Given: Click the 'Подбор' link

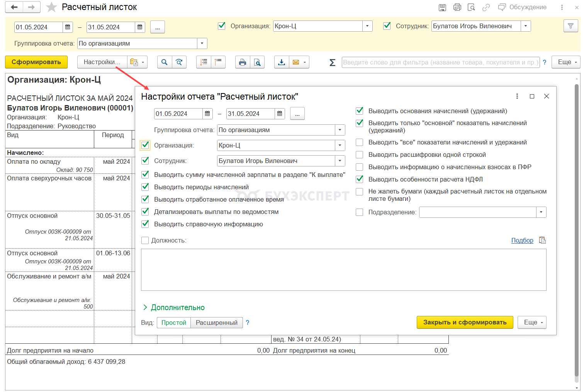Looking at the screenshot, I should point(522,240).
